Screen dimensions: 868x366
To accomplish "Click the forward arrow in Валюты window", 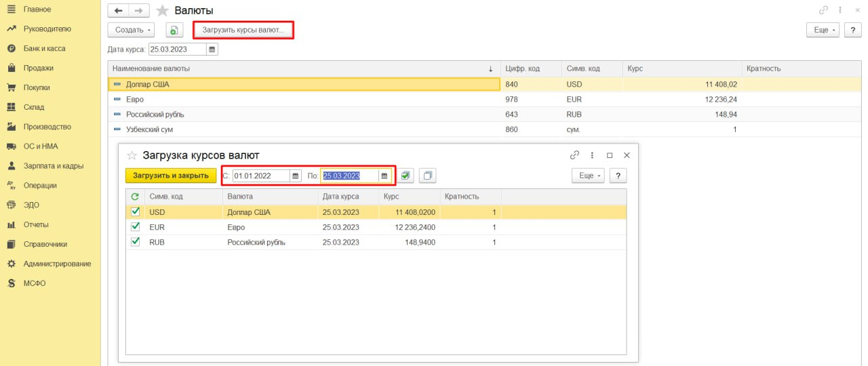I will (x=139, y=11).
